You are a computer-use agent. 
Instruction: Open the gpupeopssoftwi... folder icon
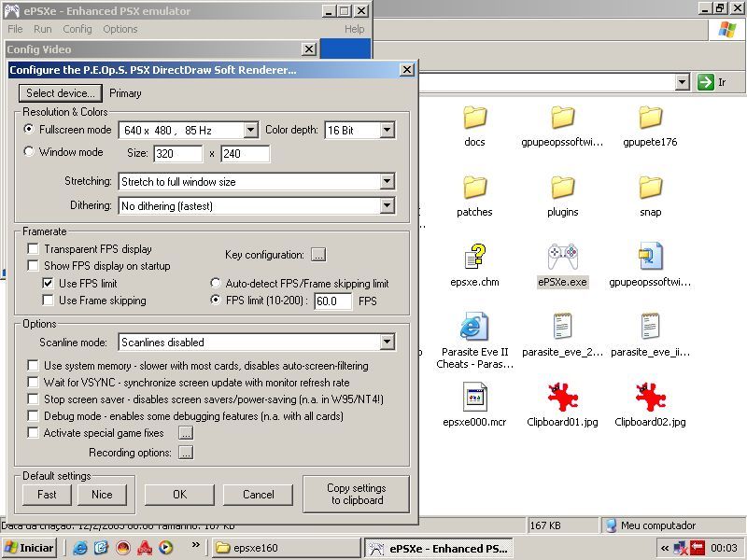point(563,118)
